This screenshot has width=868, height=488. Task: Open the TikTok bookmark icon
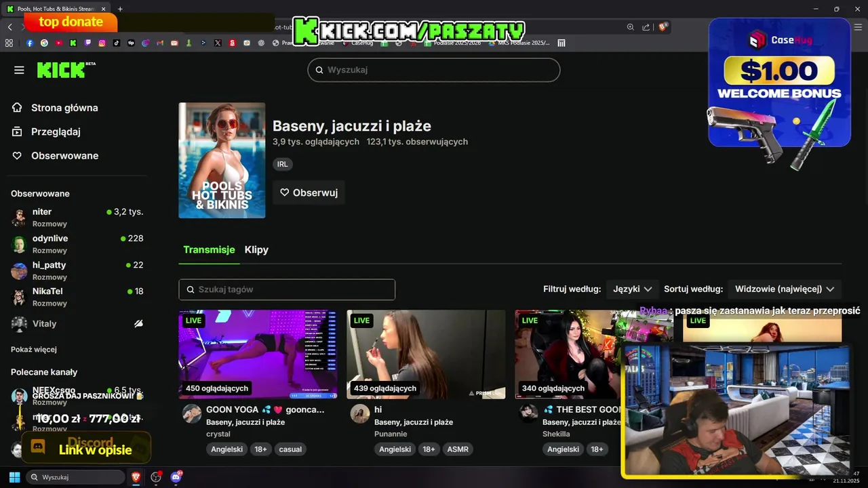point(117,43)
